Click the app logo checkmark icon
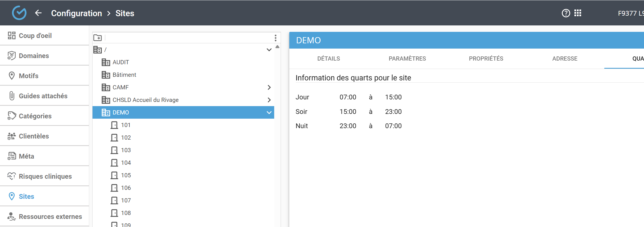 click(x=19, y=13)
